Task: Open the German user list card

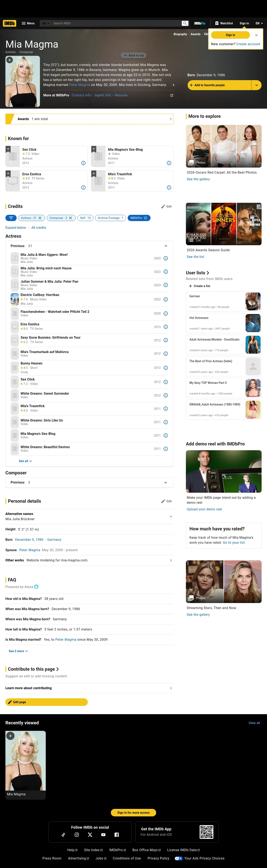Action: coord(224,301)
